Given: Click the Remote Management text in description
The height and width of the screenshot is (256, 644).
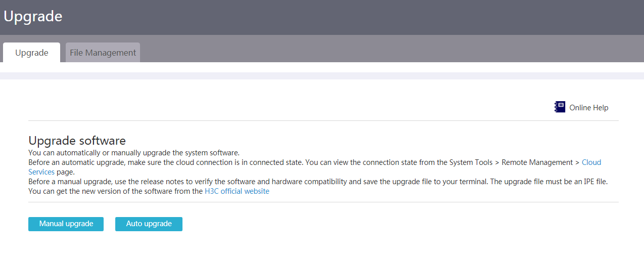Looking at the screenshot, I should 537,162.
